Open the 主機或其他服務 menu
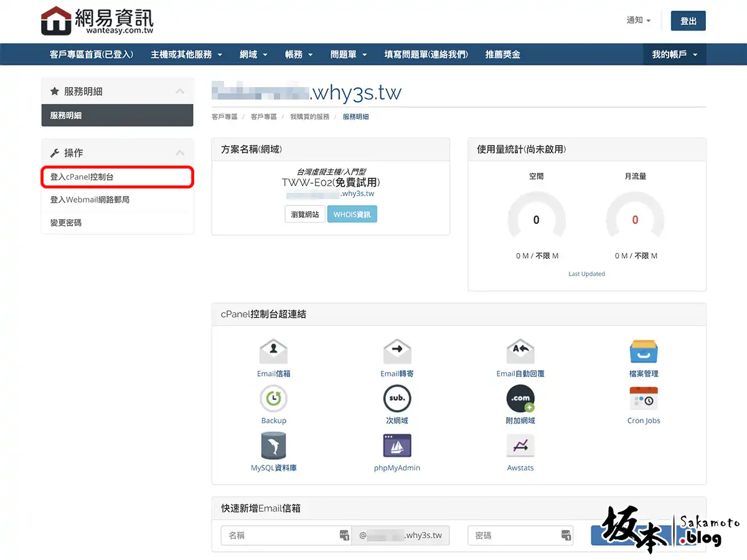Image resolution: width=747 pixels, height=560 pixels. click(186, 55)
